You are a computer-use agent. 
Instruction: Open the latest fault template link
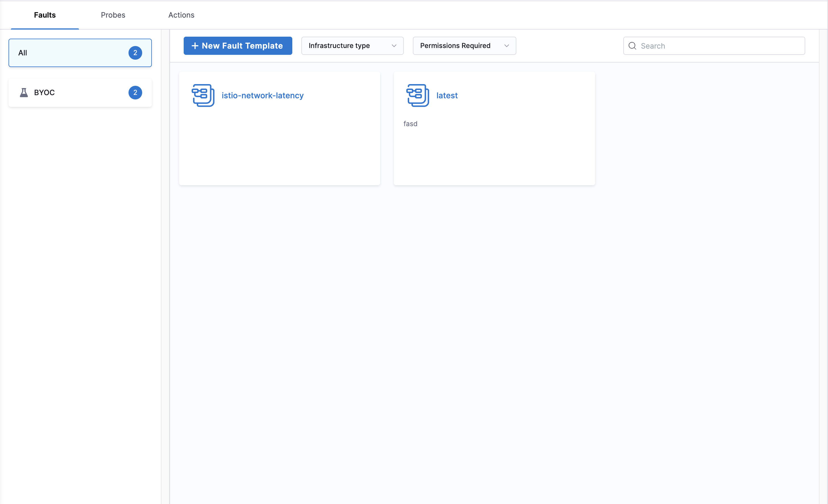[x=447, y=96]
